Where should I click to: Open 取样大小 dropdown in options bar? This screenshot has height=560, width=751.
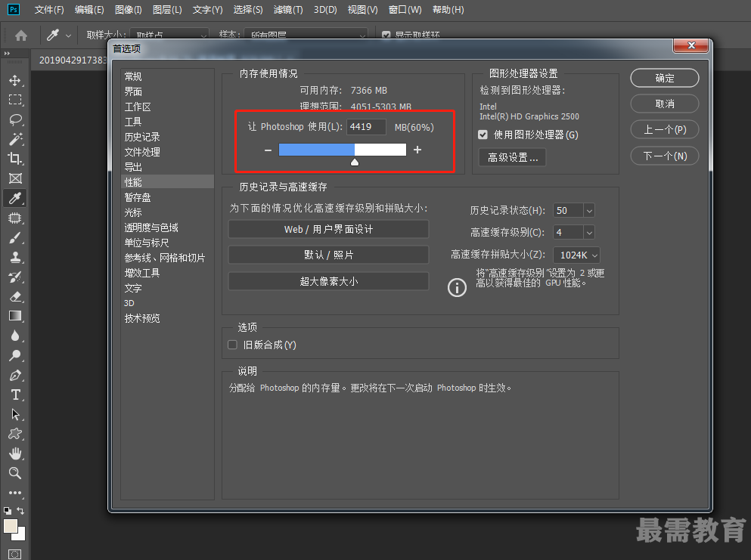pyautogui.click(x=169, y=36)
